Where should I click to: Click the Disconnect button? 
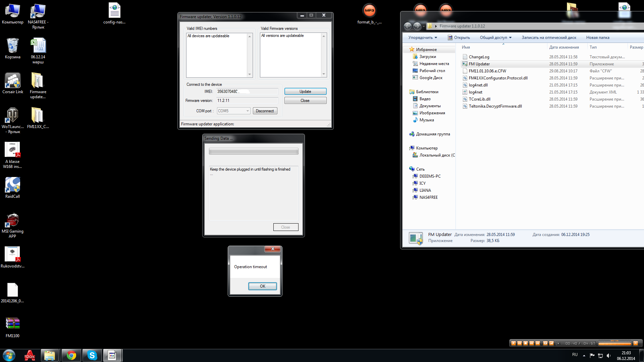click(265, 111)
